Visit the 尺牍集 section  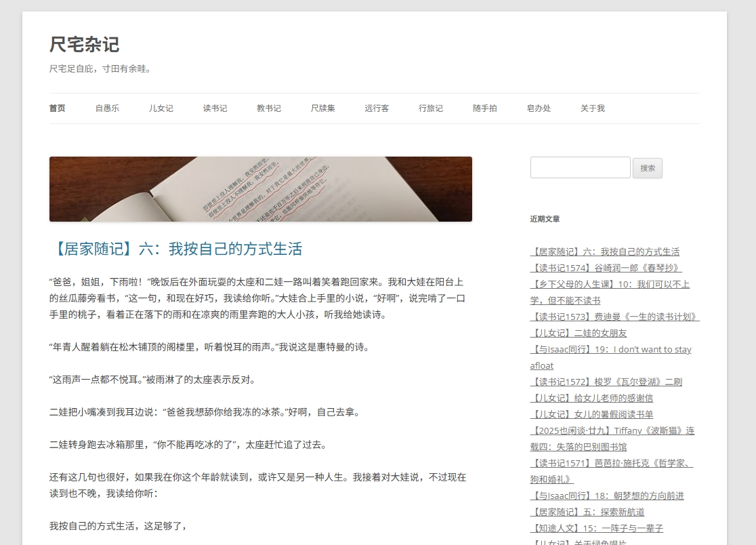[322, 108]
